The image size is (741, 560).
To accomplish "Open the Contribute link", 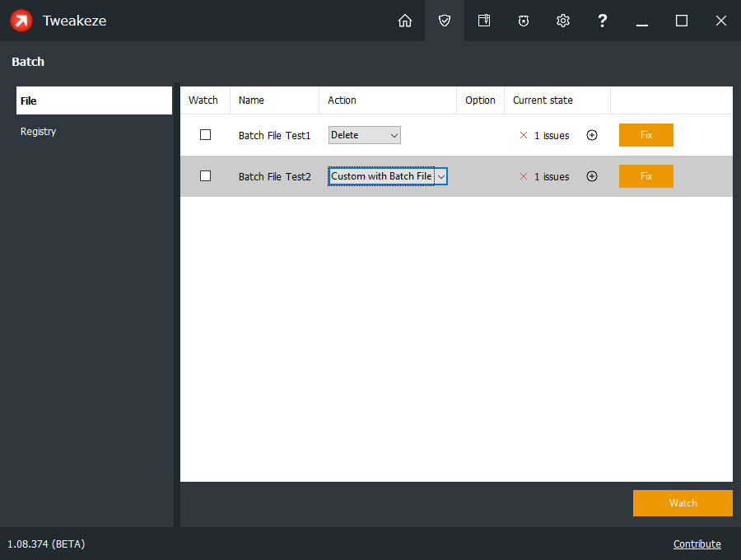I will [697, 544].
